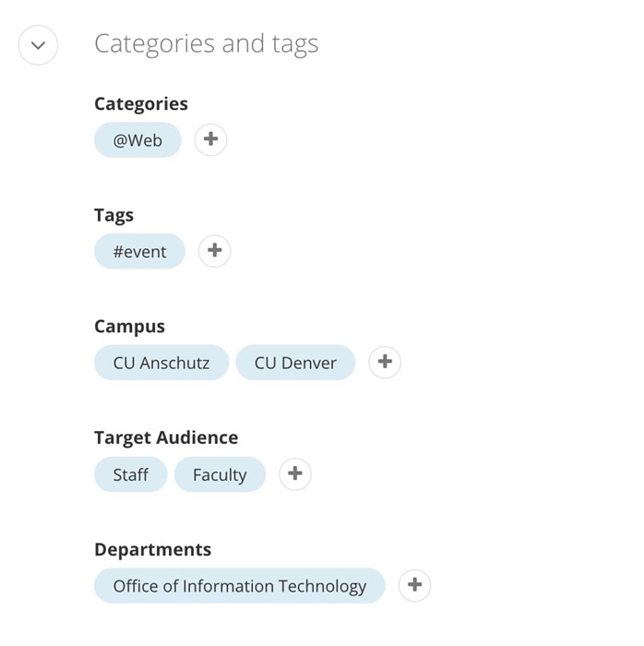
Task: Add a target audience with plus icon
Action: tap(295, 473)
